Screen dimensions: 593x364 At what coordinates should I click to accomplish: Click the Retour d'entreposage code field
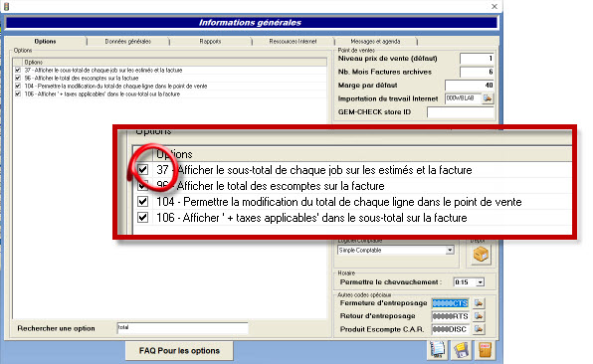tap(450, 316)
